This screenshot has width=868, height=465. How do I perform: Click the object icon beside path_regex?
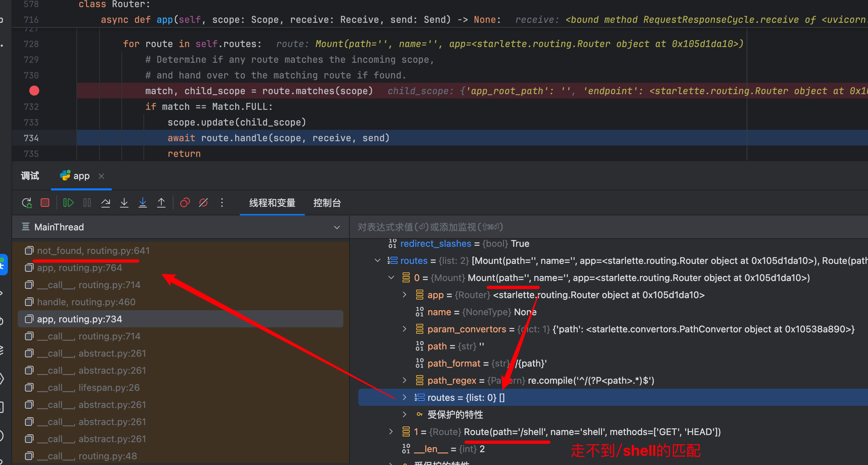coord(419,380)
